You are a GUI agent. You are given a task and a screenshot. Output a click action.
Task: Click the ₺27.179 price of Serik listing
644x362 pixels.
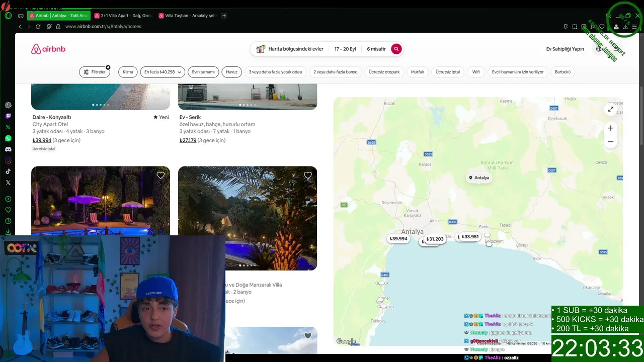point(188,141)
